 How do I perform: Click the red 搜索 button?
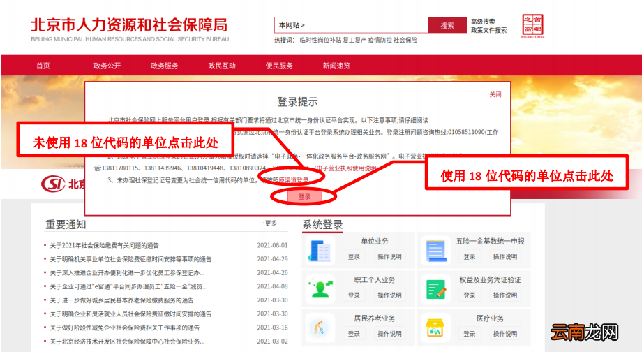coord(447,25)
